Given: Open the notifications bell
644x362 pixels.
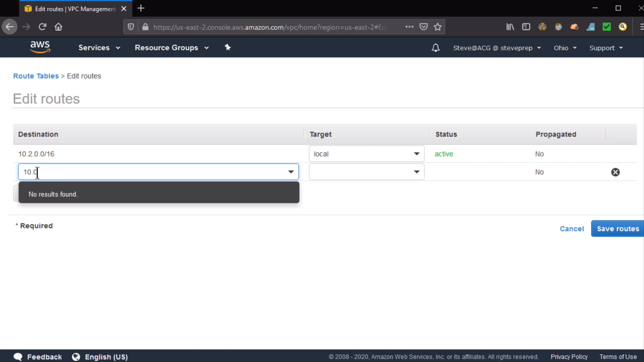Looking at the screenshot, I should point(435,48).
